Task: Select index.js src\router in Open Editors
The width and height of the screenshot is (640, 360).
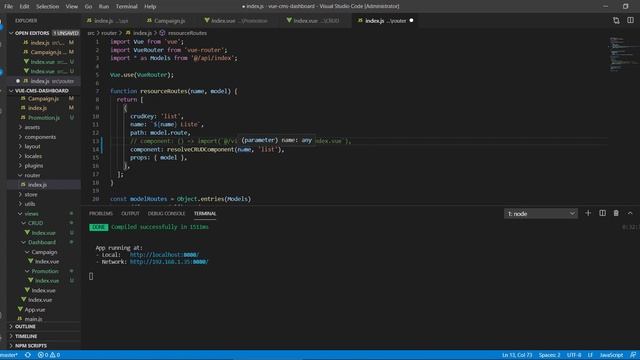Action: [44, 81]
